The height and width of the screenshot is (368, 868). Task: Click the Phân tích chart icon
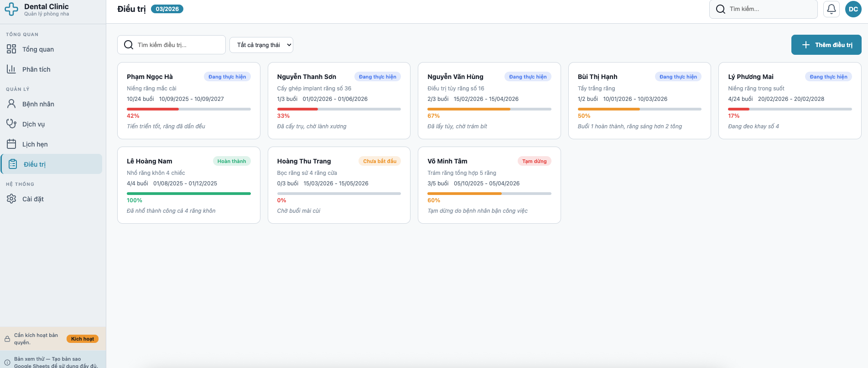click(x=11, y=69)
